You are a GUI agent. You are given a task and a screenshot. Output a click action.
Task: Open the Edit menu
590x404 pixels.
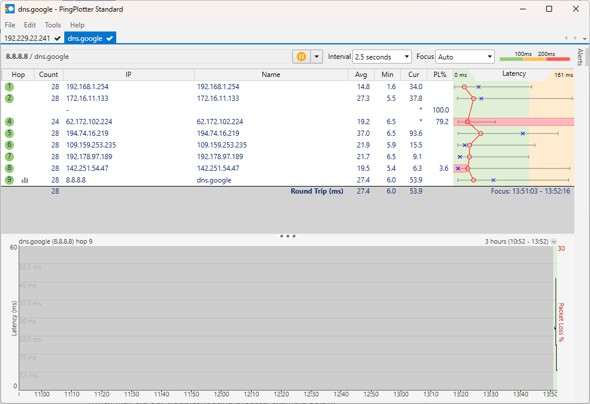[30, 25]
